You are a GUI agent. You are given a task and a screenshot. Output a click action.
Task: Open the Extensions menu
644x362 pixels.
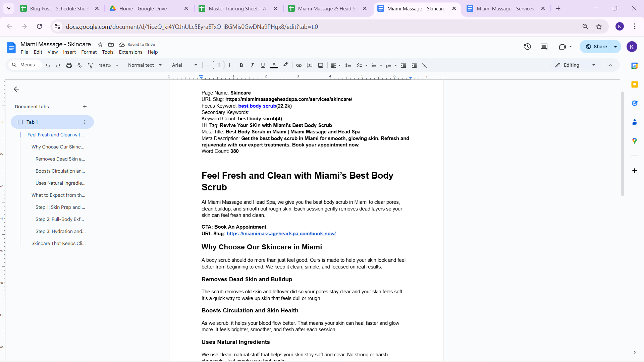[130, 52]
